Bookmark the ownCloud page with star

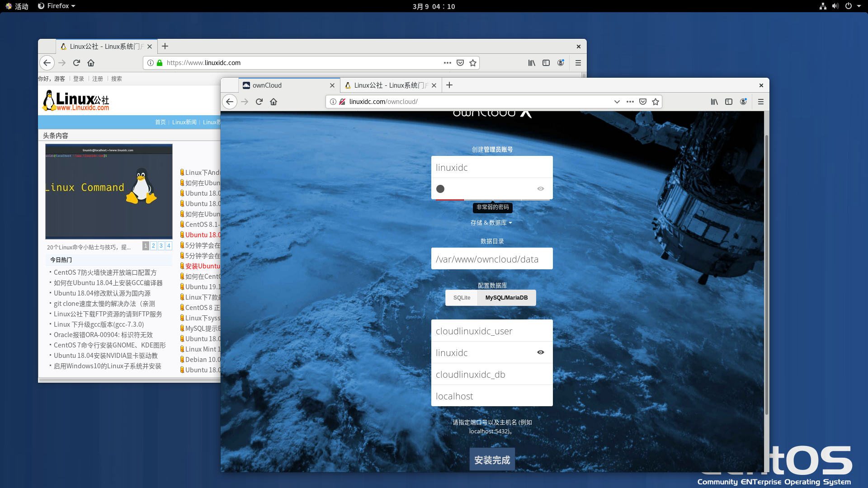(656, 102)
